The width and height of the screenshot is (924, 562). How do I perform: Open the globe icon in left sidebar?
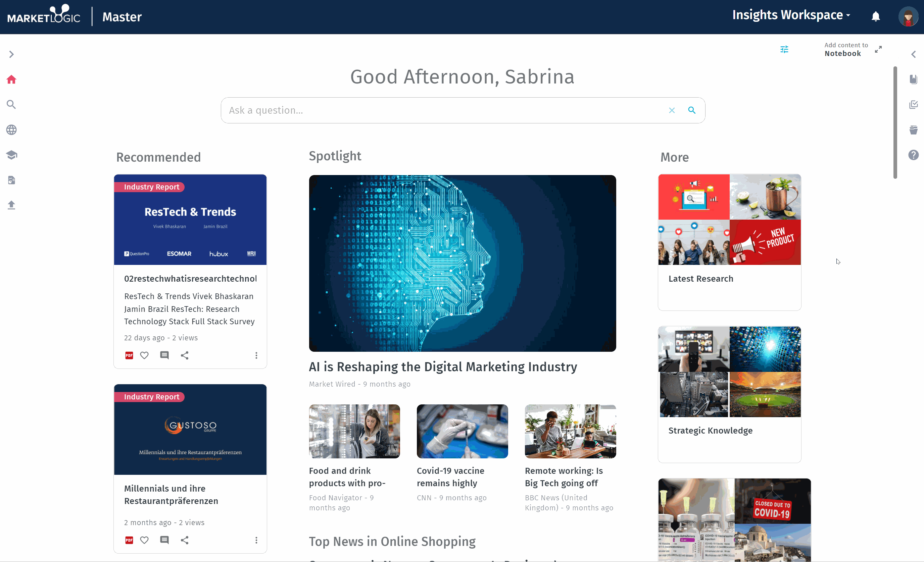click(x=11, y=130)
